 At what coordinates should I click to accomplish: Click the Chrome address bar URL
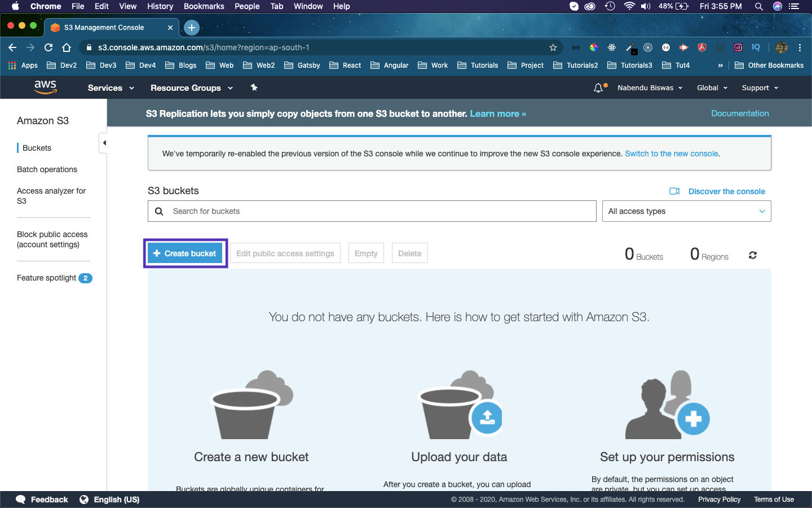click(204, 47)
